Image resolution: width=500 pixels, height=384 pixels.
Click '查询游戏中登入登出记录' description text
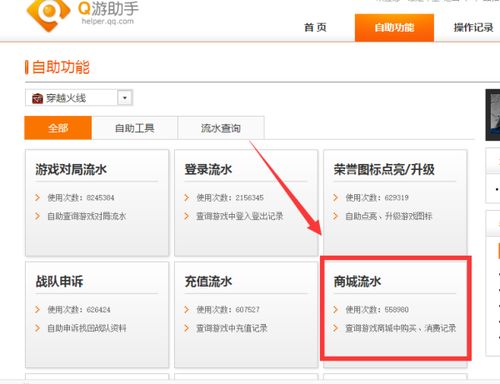240,216
